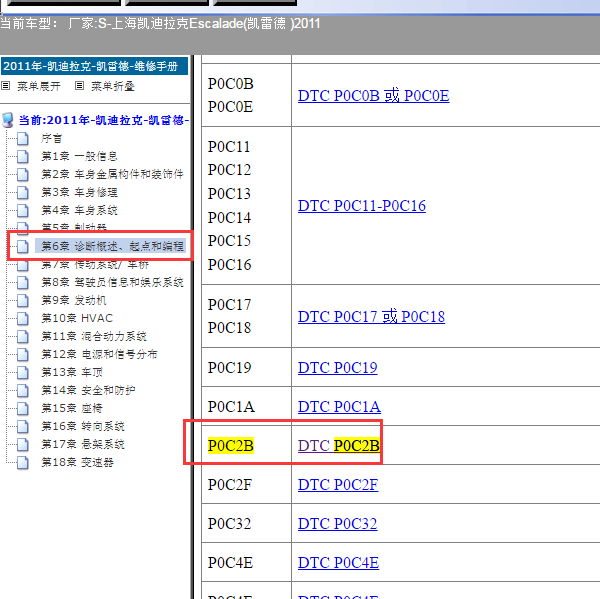The height and width of the screenshot is (599, 600).
Task: Click page icon next to 第3章 车身修理
Action: pos(23,192)
